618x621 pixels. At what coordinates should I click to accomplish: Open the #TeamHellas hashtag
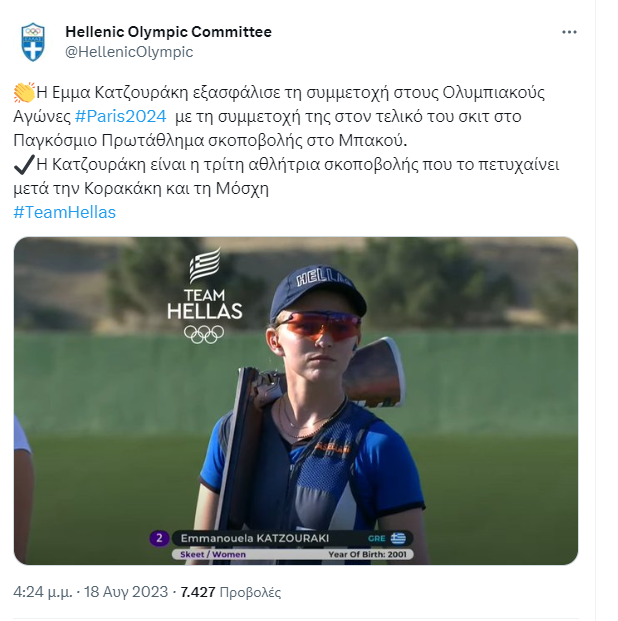(64, 212)
